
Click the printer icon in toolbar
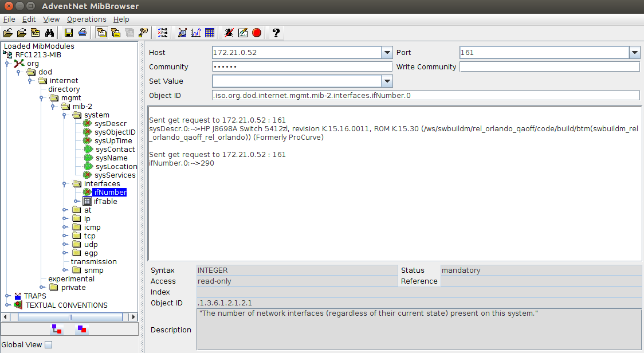click(x=83, y=33)
